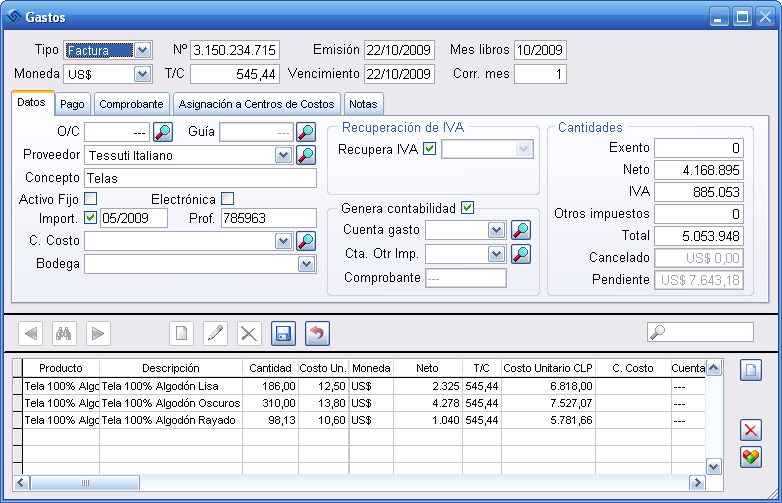Viewport: 782px width, 503px height.
Task: Open Asignación a Centros de Costos tab
Action: click(256, 104)
